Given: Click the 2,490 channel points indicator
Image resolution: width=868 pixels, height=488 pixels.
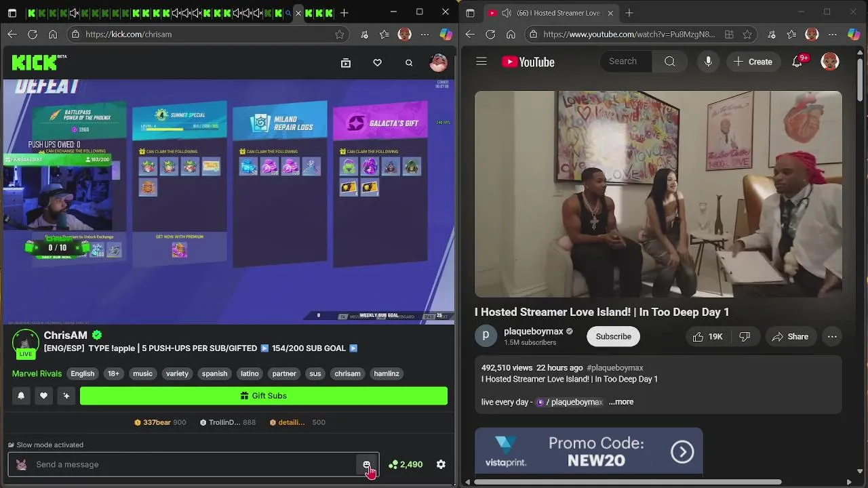Looking at the screenshot, I should [406, 464].
